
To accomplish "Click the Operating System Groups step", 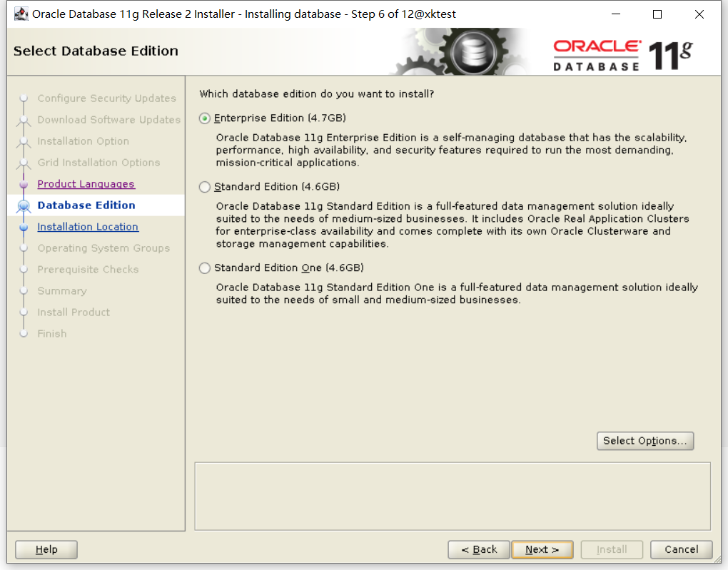I will point(103,248).
